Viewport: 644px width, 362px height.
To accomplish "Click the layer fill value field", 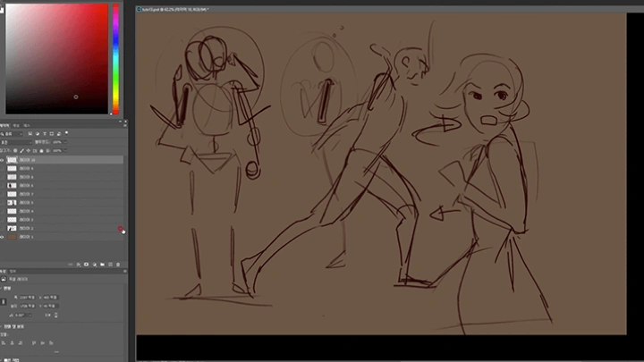I will click(57, 151).
